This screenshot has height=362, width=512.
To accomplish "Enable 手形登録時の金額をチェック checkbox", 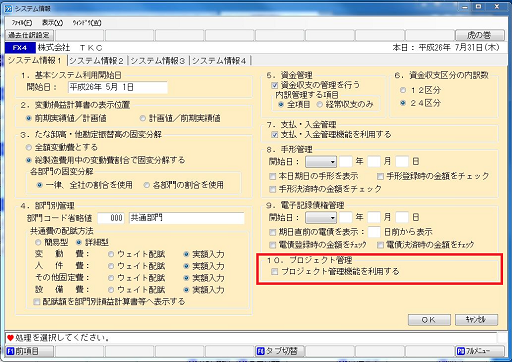I will coord(380,176).
